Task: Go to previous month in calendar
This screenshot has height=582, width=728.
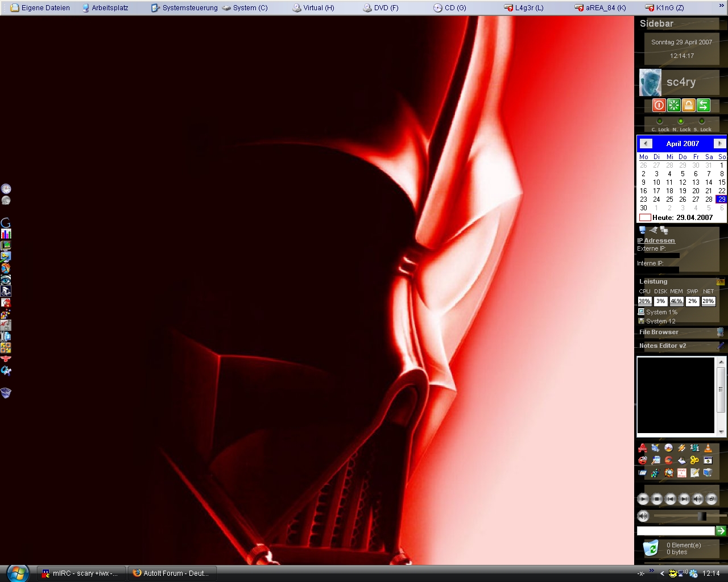Action: [646, 144]
